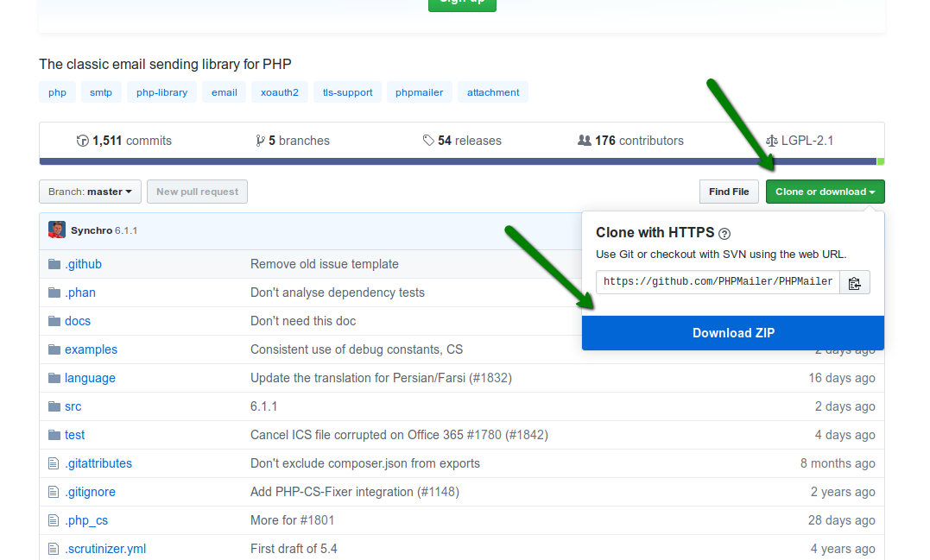Click the test folder icon

[54, 434]
